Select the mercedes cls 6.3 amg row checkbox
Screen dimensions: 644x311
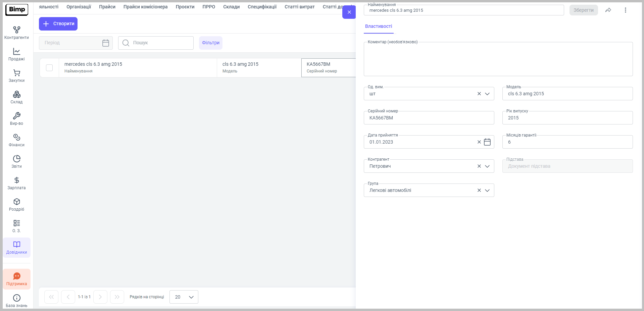[49, 68]
